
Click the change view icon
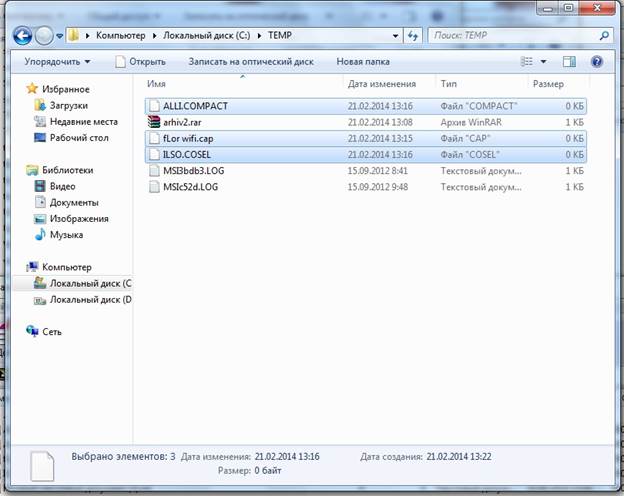pos(526,62)
